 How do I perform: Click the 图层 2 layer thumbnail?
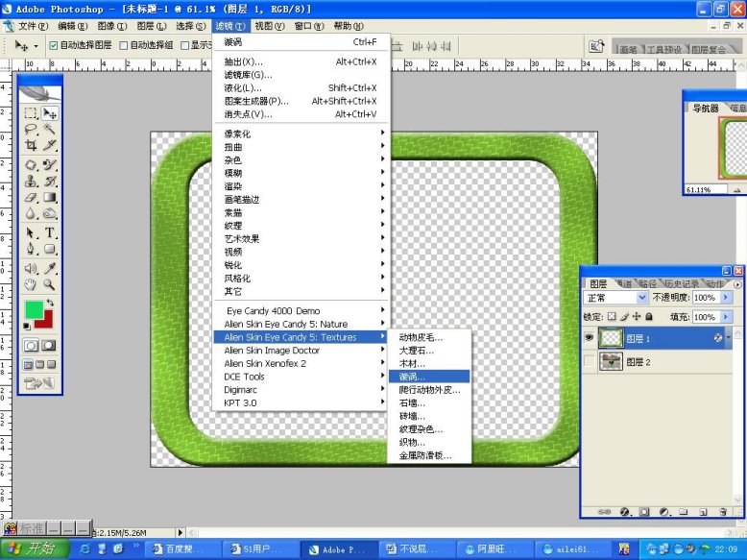pos(611,362)
